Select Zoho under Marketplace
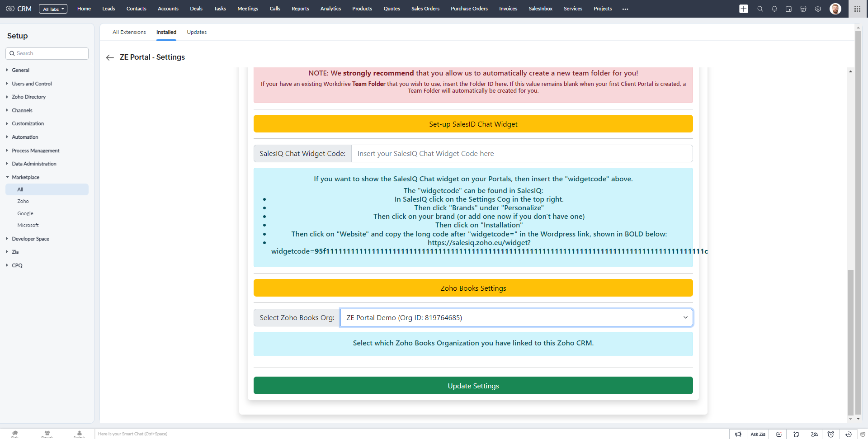 tap(23, 201)
